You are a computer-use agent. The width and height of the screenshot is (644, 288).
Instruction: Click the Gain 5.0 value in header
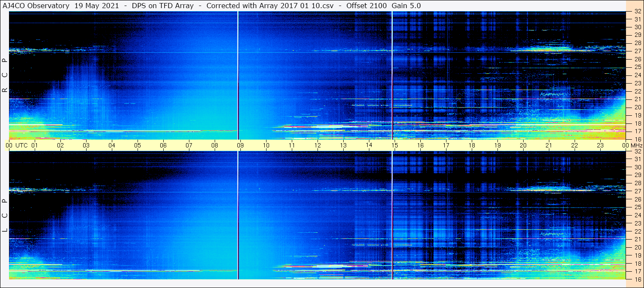[406, 6]
